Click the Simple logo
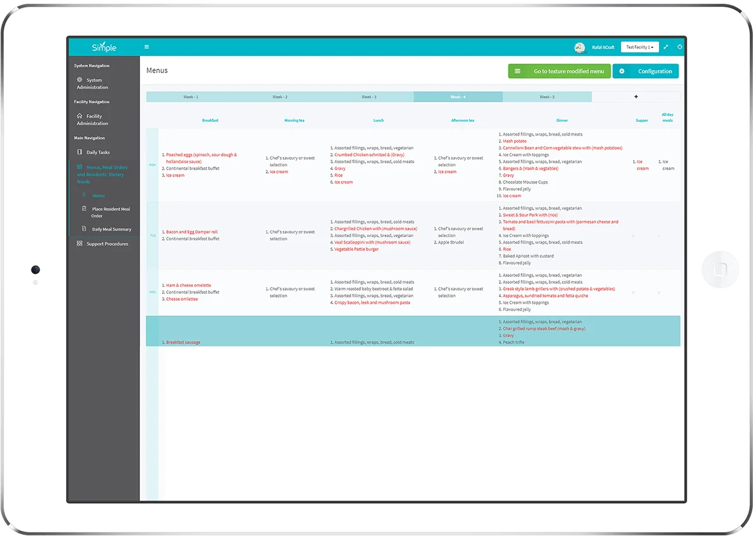756x536 pixels. click(x=104, y=47)
